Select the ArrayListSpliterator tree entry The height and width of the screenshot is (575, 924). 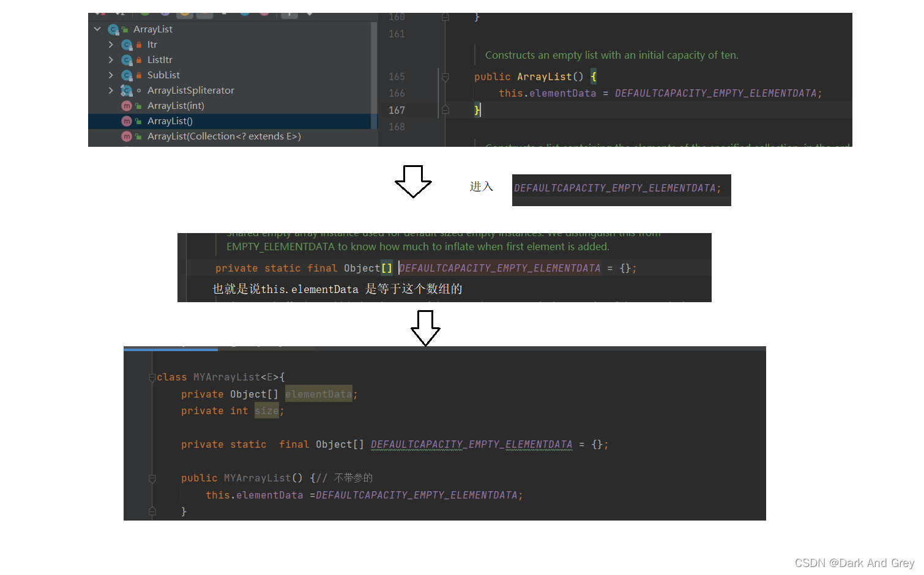click(x=191, y=91)
